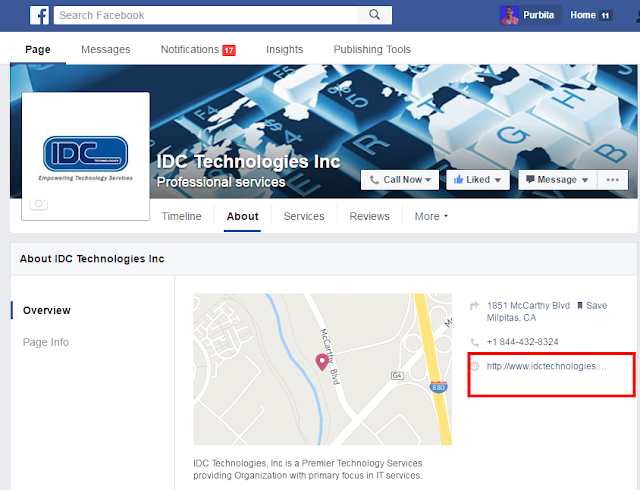Click the Milpitas, CA address line
The width and height of the screenshot is (640, 490).
[x=511, y=318]
